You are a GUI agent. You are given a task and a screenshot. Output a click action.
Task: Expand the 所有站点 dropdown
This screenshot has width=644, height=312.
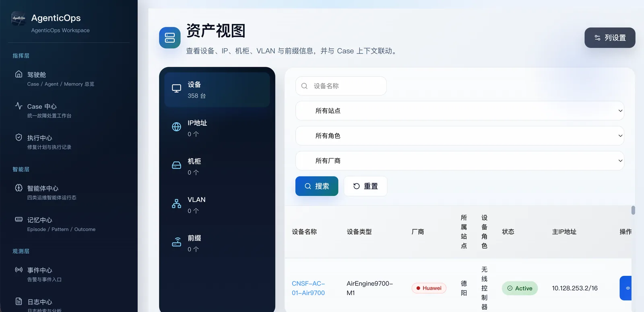pos(460,111)
